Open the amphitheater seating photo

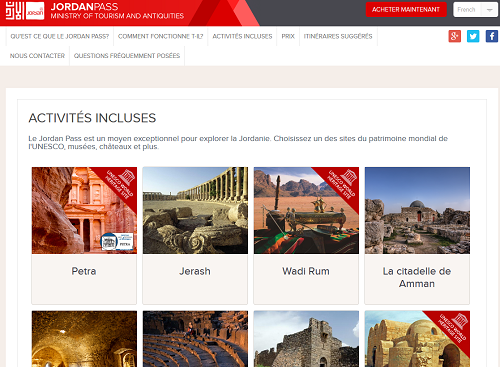click(x=195, y=339)
